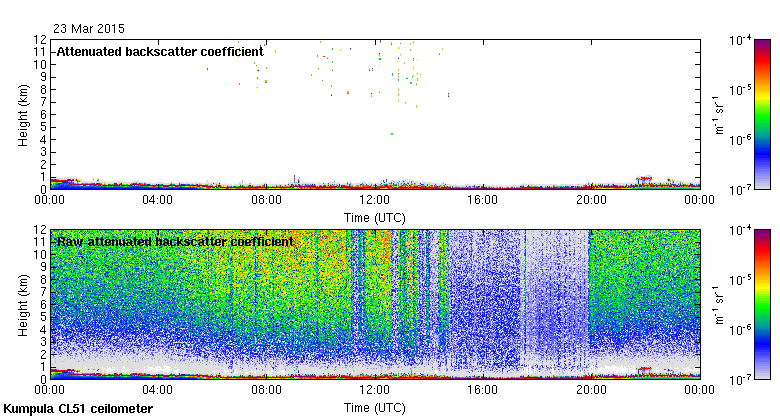Click the 08:00 tick label under Attenuated backscatter plot
The image size is (780, 420).
pos(266,200)
